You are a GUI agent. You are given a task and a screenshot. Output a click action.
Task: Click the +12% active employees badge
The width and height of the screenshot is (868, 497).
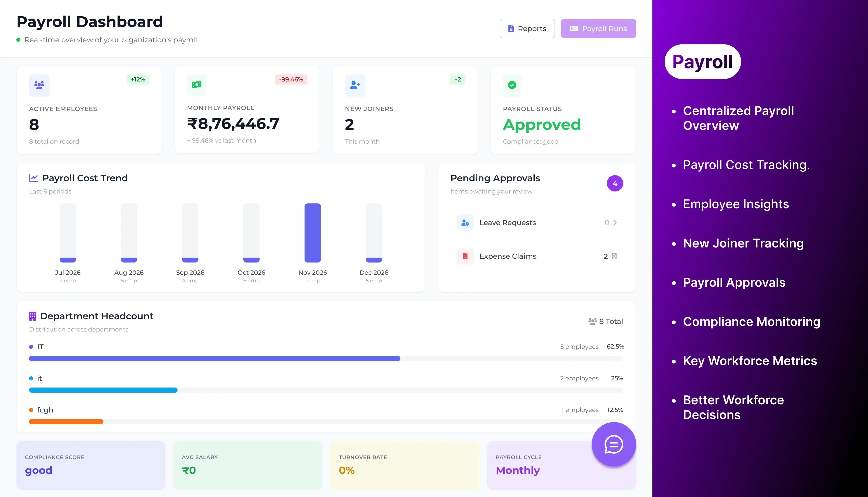point(138,79)
